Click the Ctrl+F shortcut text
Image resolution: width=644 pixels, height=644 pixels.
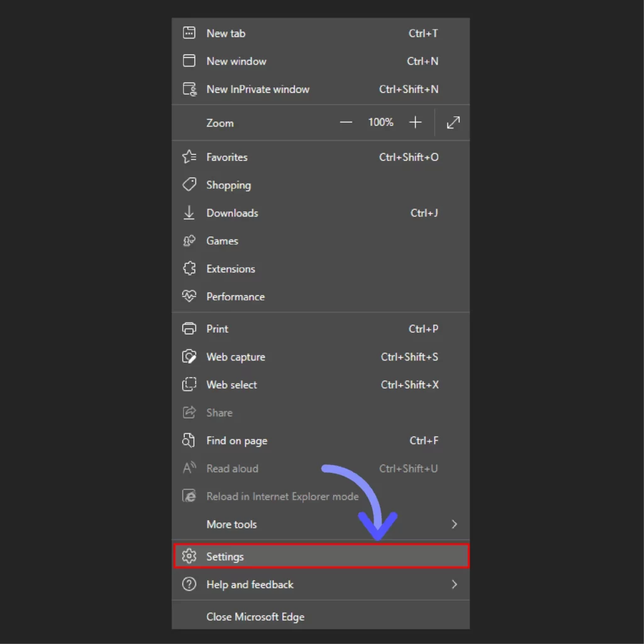[x=423, y=441]
